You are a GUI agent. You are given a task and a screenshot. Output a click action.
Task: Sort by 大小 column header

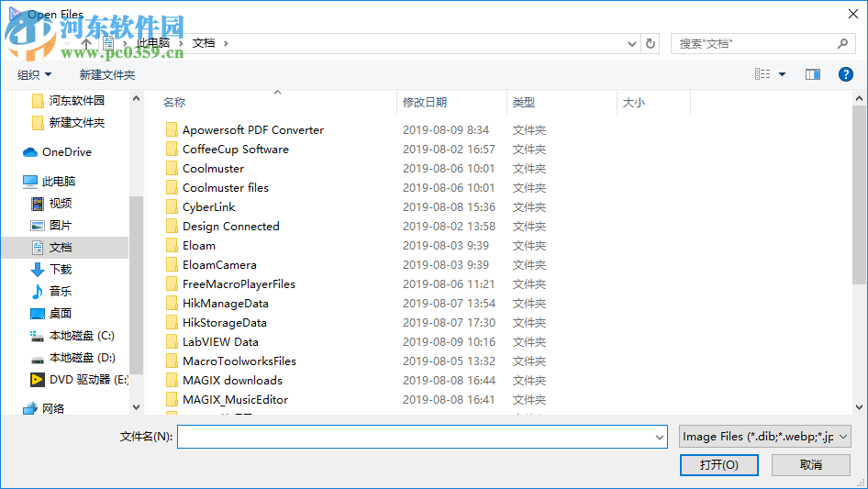click(634, 103)
